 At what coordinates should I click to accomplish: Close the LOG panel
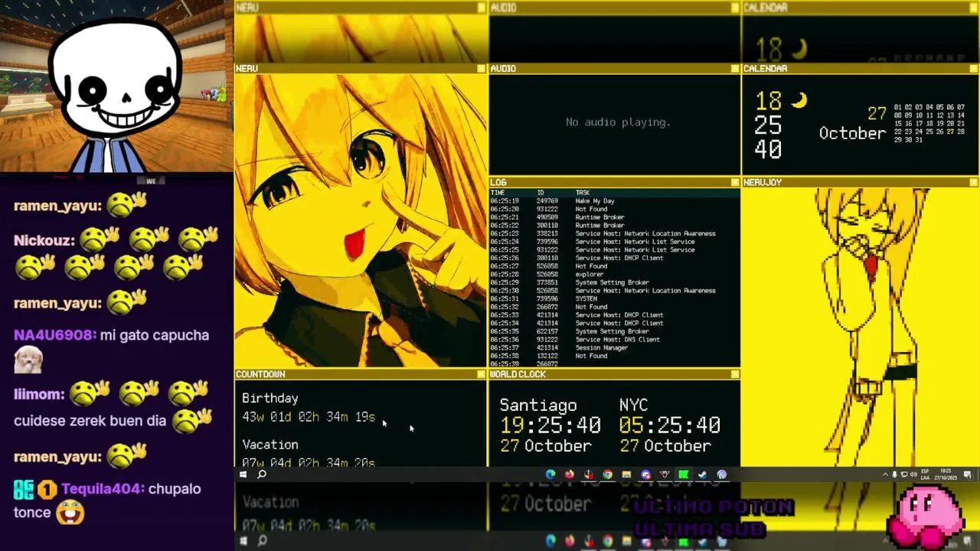point(735,182)
